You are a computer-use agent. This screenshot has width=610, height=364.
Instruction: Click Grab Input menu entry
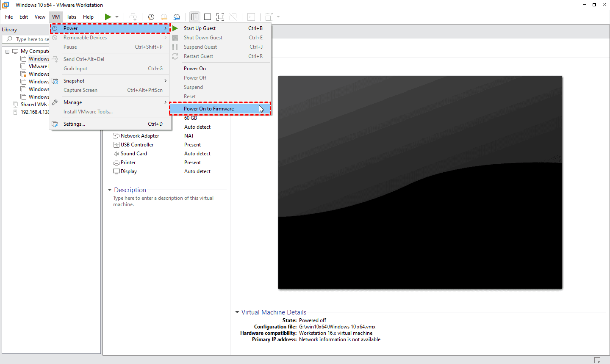[x=110, y=69]
